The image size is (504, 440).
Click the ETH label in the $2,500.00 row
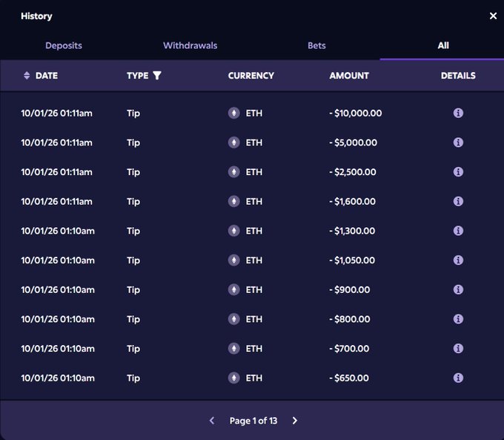[254, 172]
